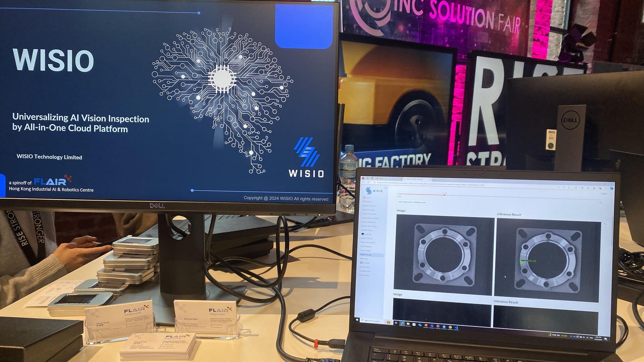Open Dataset Annotation in the sidebar
The image size is (644, 362).
(369, 214)
